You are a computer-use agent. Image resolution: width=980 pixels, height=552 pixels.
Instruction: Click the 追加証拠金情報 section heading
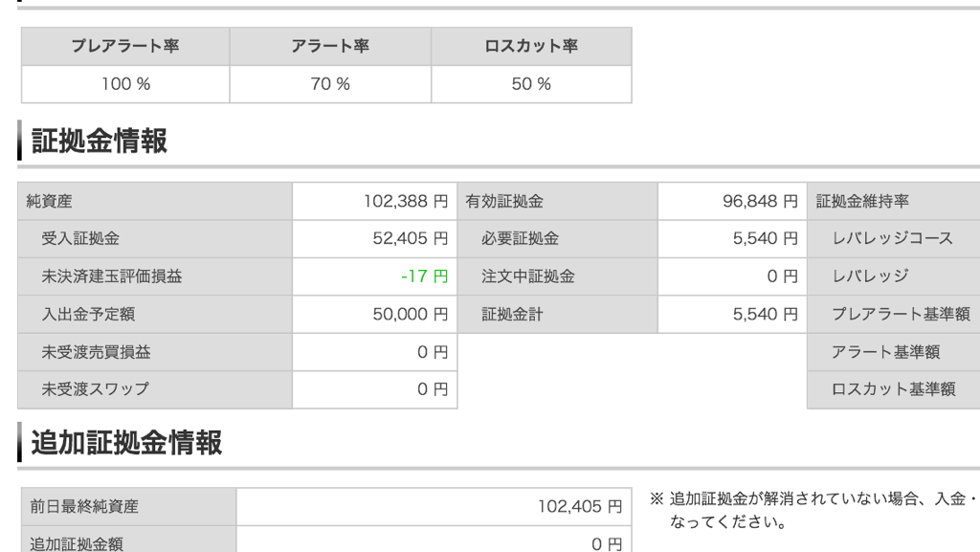[x=126, y=443]
